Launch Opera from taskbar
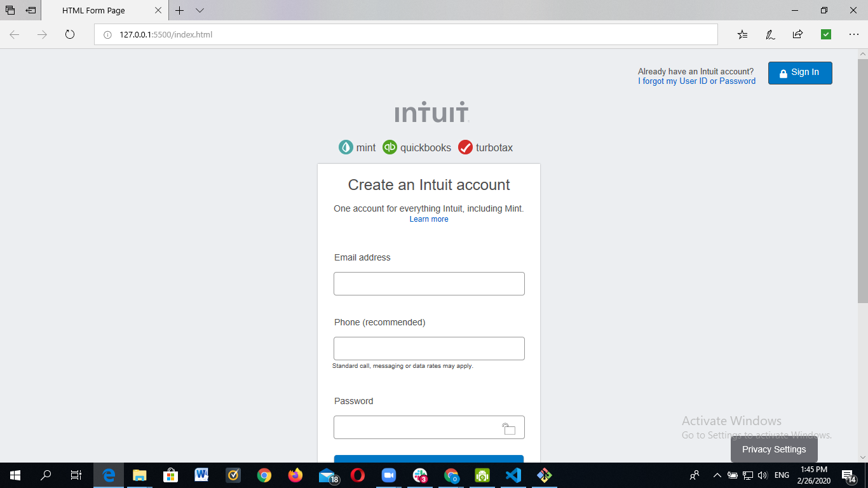This screenshot has height=488, width=868. click(x=358, y=475)
